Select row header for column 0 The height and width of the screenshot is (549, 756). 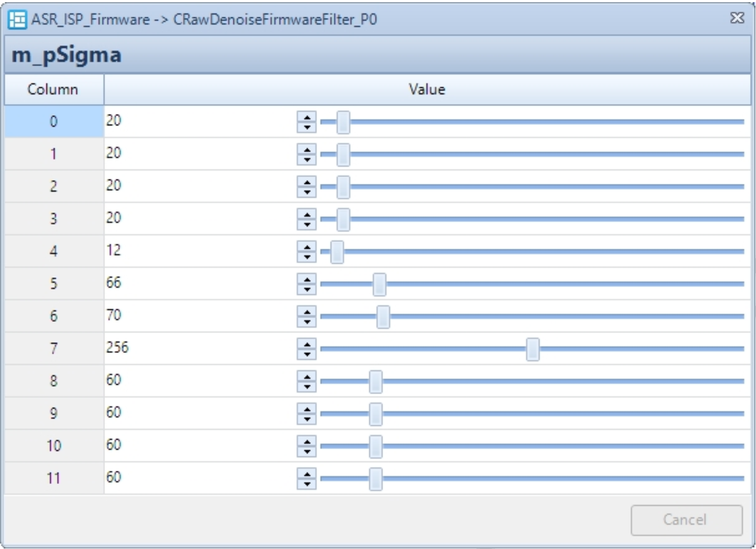[x=53, y=122]
